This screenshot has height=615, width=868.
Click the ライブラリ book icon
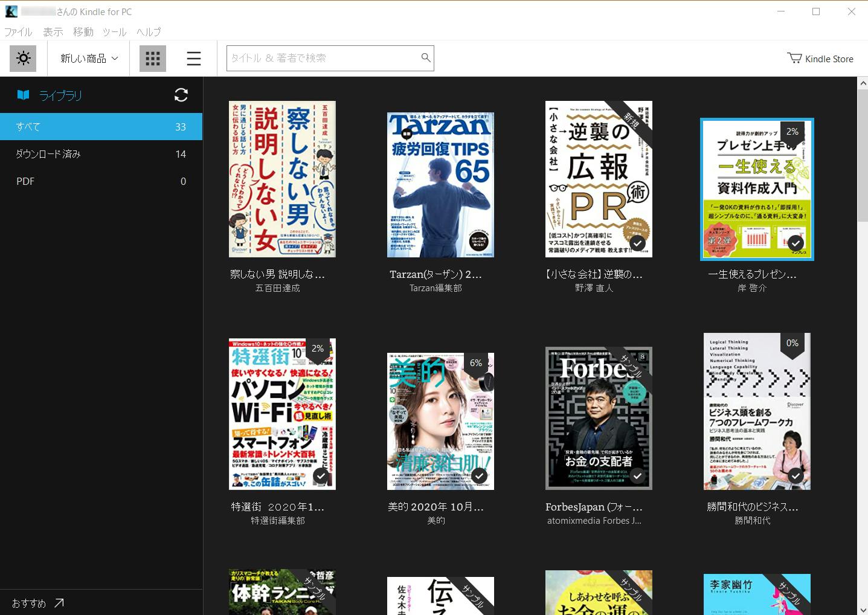[x=23, y=95]
